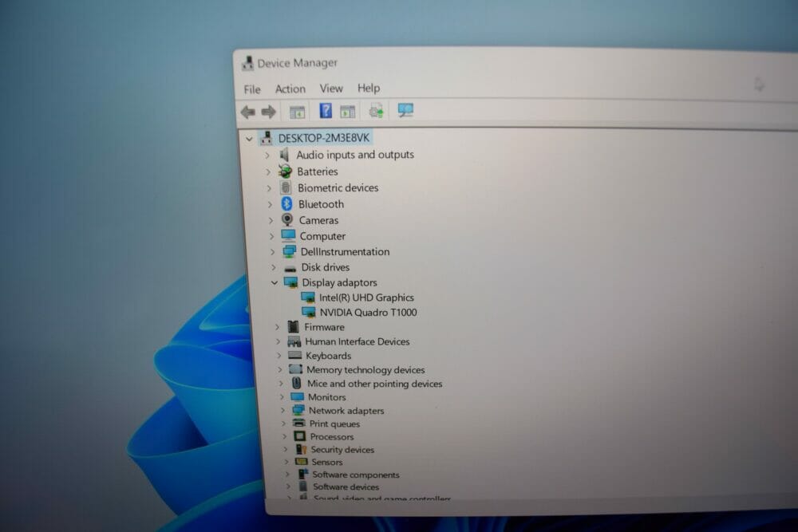Expand the Disk drives chevron

[x=273, y=267]
